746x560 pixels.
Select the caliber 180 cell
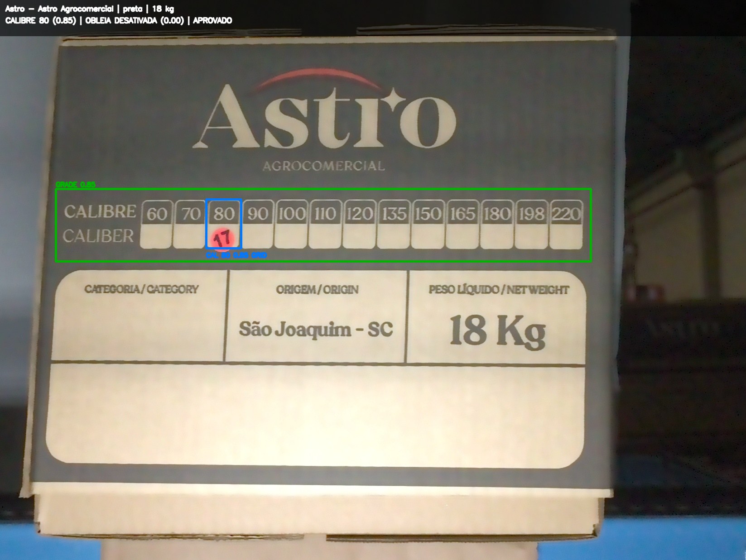497,224
